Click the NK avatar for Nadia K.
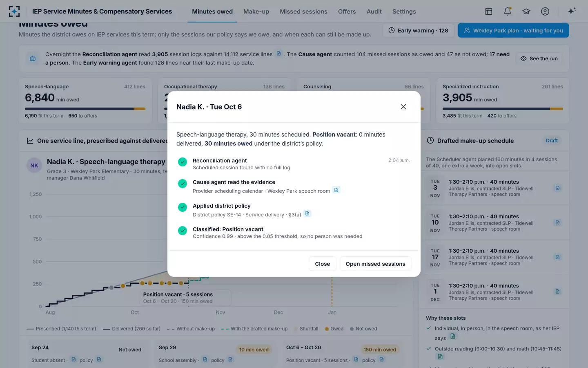Screen dimensions: 588x368 coord(34,166)
